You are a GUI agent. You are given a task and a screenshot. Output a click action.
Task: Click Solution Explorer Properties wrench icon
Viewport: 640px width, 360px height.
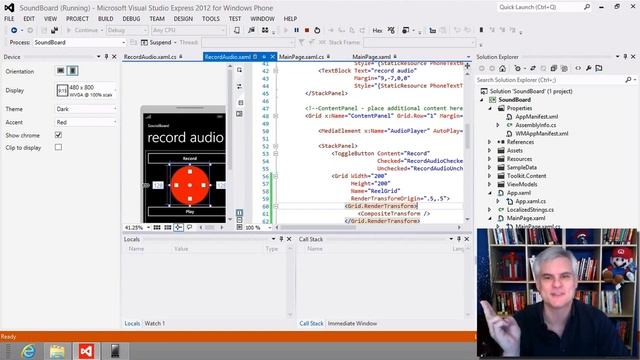[x=589, y=68]
